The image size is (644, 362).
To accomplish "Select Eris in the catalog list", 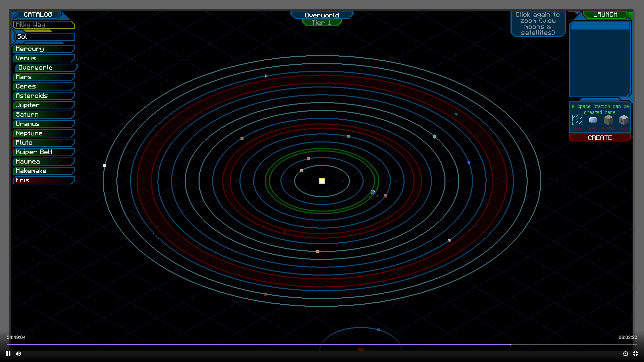I will point(44,180).
